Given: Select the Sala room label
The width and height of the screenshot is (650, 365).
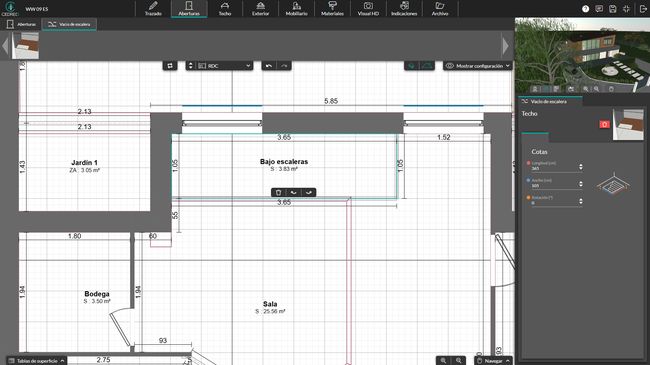Looking at the screenshot, I should tap(270, 304).
